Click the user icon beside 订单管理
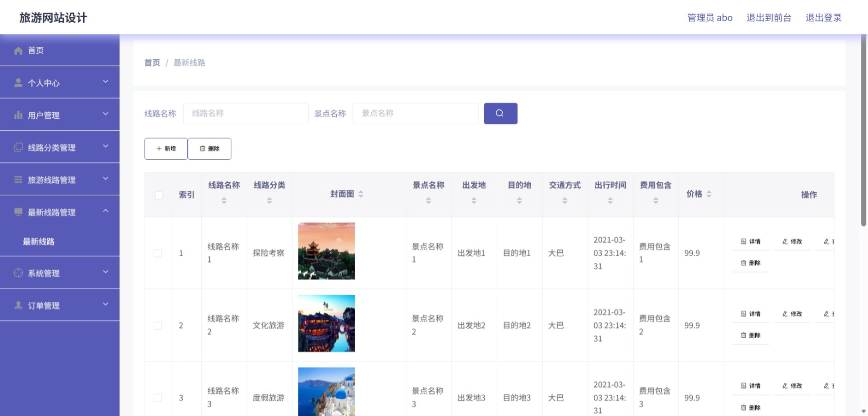This screenshot has width=868, height=416. pos(18,306)
